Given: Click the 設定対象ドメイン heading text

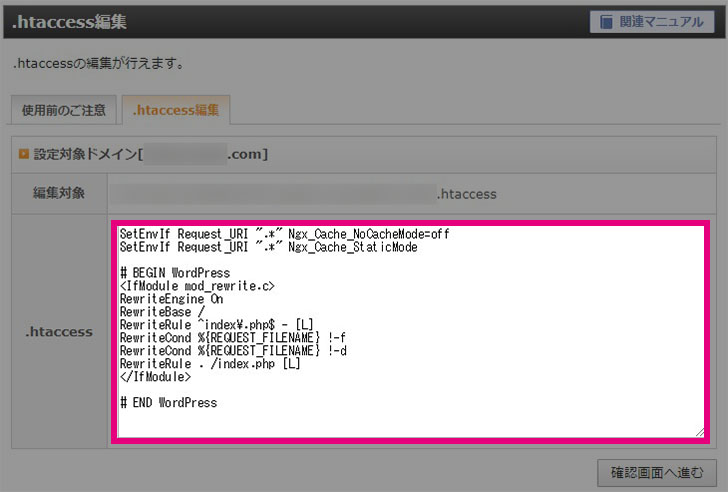Looking at the screenshot, I should point(150,154).
